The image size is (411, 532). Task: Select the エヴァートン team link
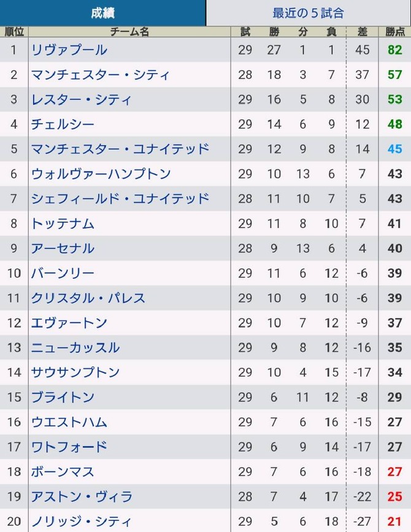click(x=69, y=323)
